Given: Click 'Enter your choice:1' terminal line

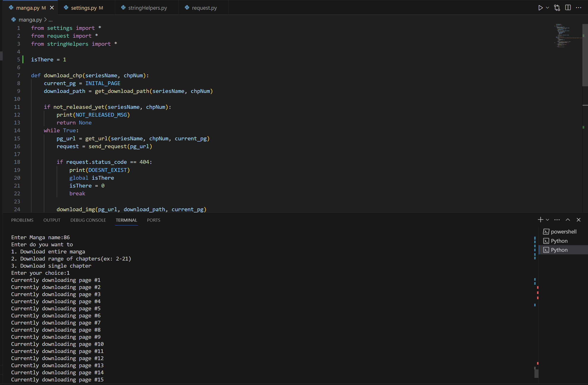Looking at the screenshot, I should tap(41, 273).
